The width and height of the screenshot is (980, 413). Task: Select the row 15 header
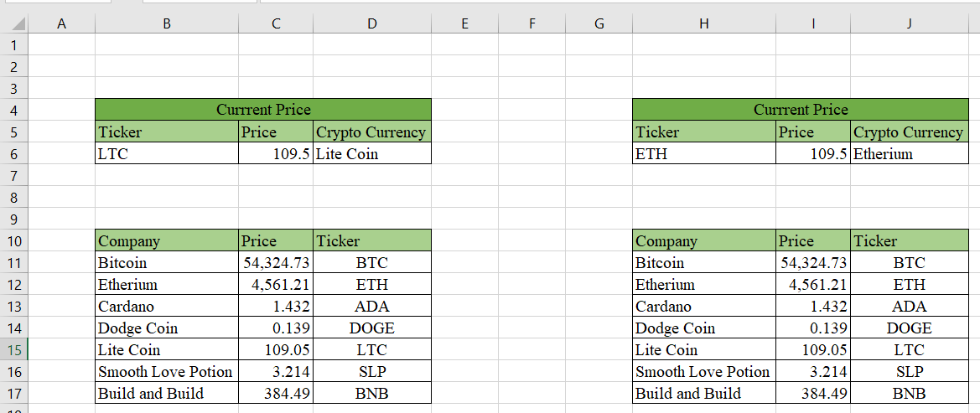click(x=14, y=350)
